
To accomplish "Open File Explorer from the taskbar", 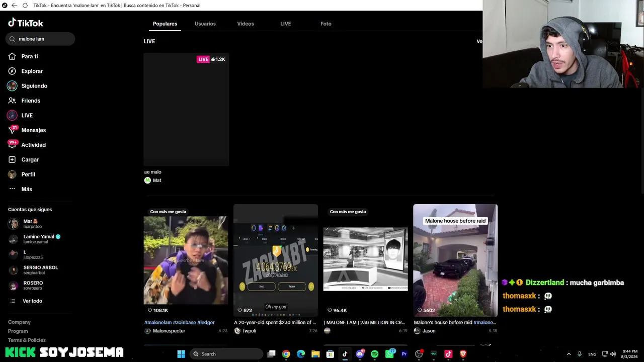I will [x=315, y=354].
